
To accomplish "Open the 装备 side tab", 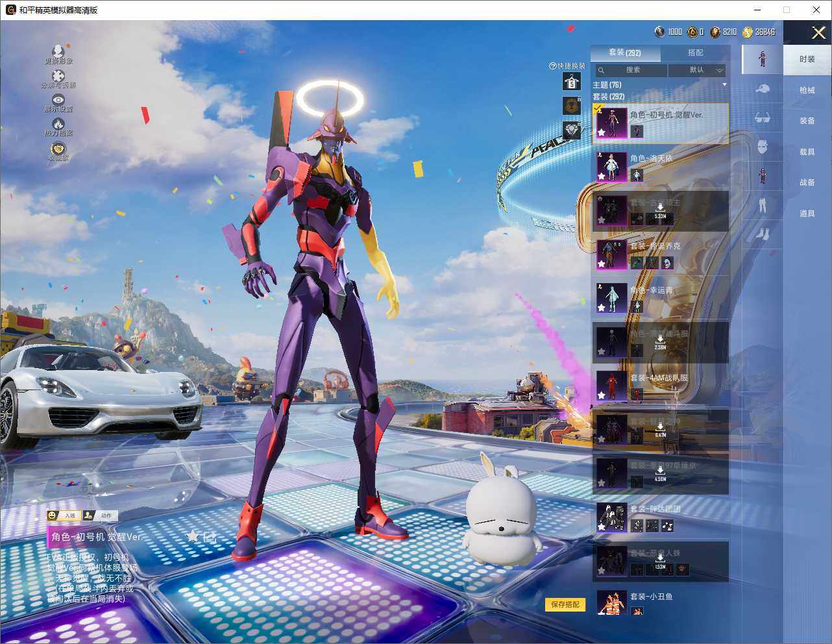I will pos(807,121).
